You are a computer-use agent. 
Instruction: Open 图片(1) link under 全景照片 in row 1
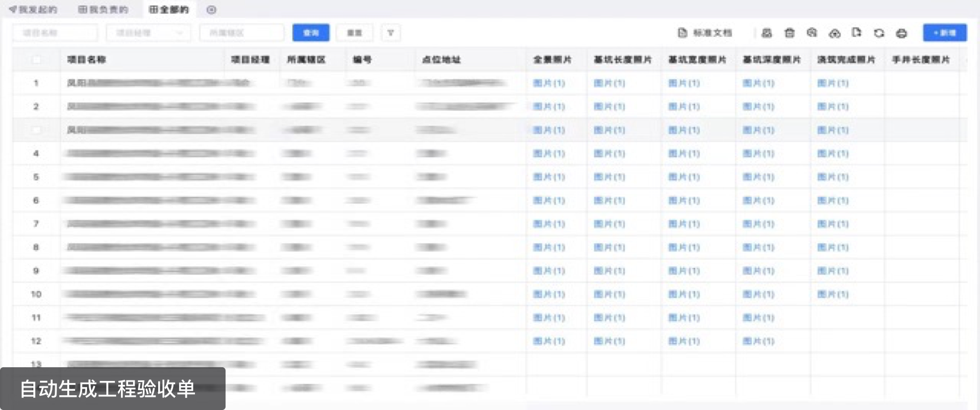[549, 83]
